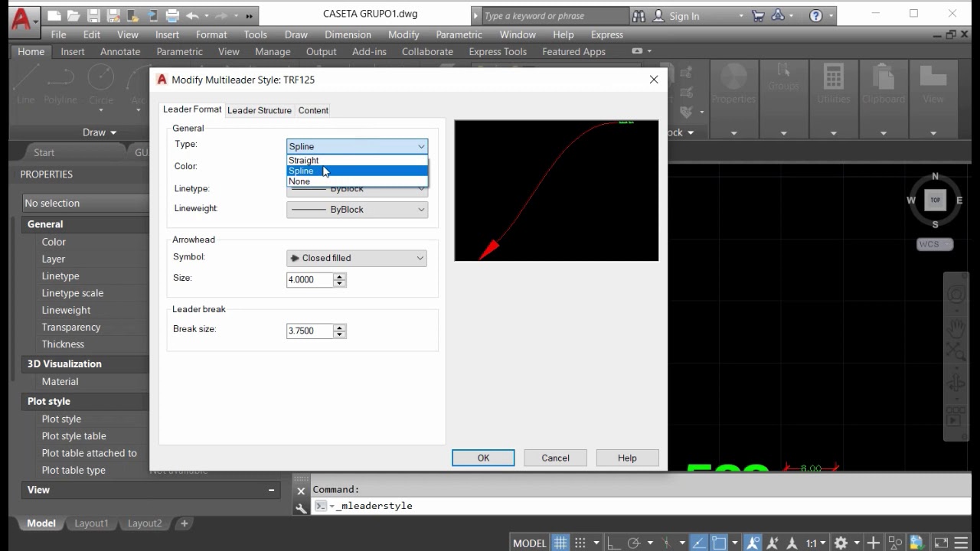Open the Lineweight ByBlock dropdown
Image resolution: width=980 pixels, height=551 pixels.
357,209
